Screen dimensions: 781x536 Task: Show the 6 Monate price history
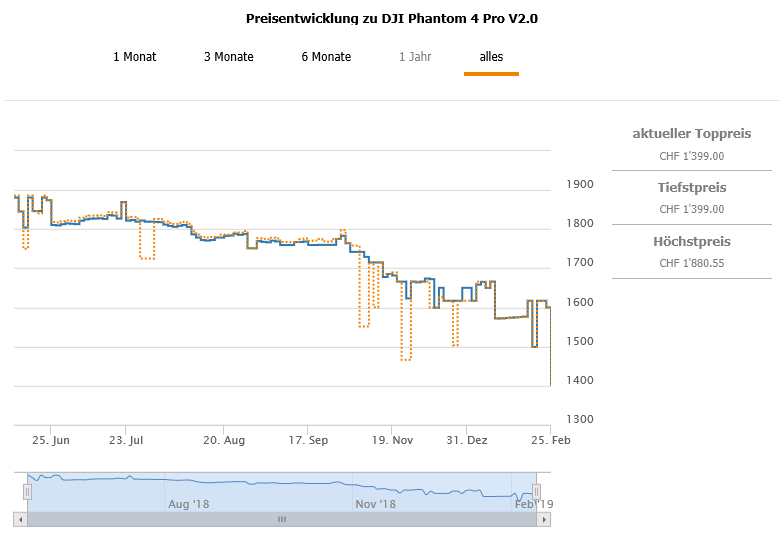pyautogui.click(x=326, y=57)
